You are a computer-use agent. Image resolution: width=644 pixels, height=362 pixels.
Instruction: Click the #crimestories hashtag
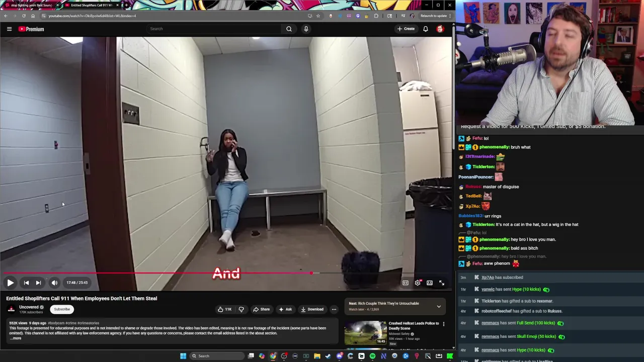point(88,323)
